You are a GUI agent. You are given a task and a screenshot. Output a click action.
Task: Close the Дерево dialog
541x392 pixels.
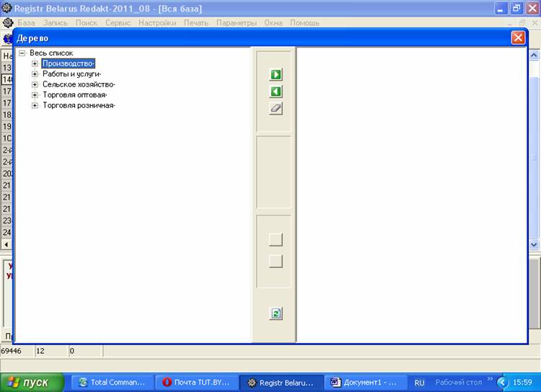click(517, 38)
